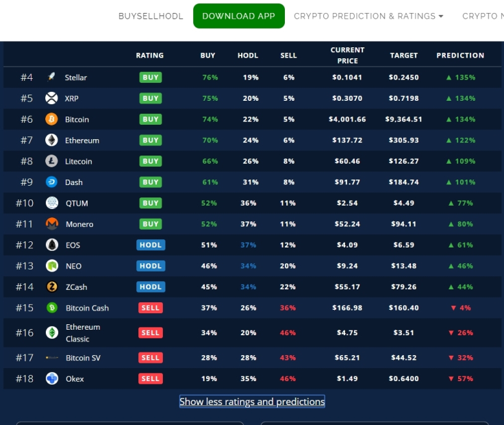Select the $4,001.66 Bitcoin current price

[x=347, y=119]
